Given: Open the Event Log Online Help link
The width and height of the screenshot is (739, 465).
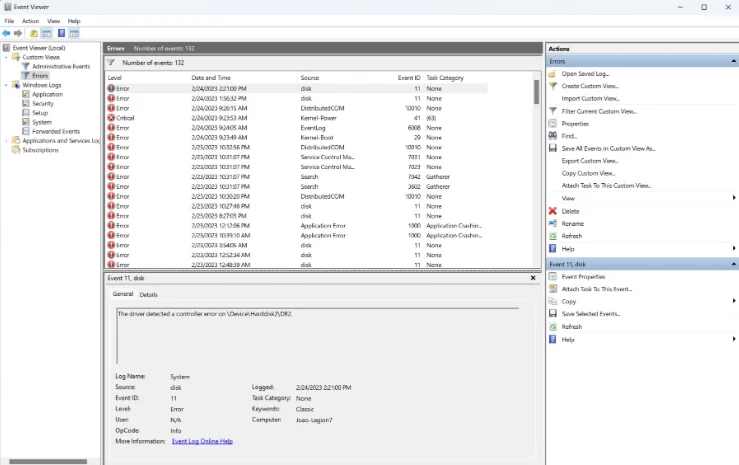Looking at the screenshot, I should (202, 441).
